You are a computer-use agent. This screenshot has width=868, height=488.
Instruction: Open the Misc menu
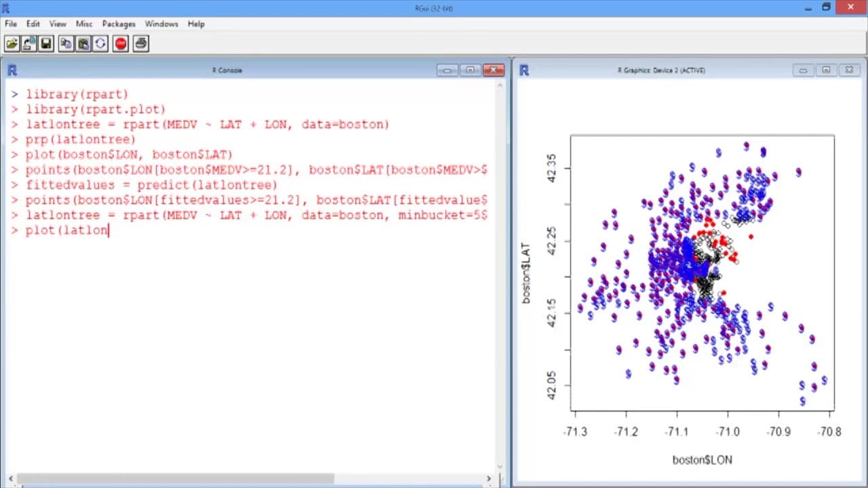(84, 24)
